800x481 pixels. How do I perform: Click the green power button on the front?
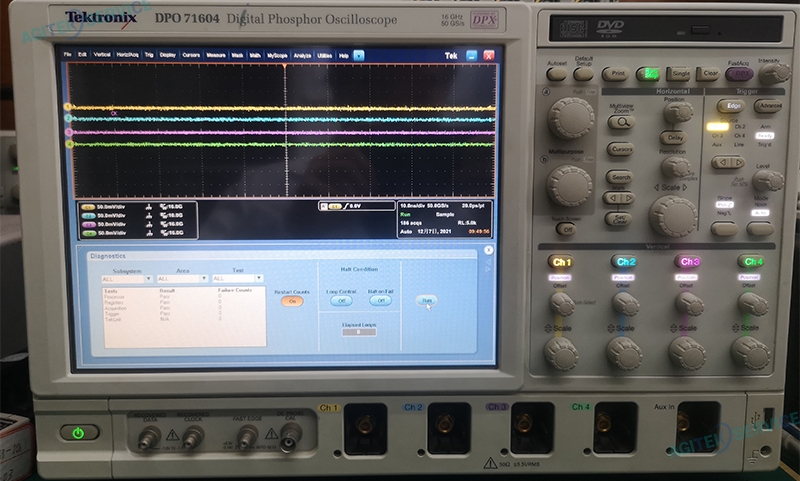coord(79,433)
